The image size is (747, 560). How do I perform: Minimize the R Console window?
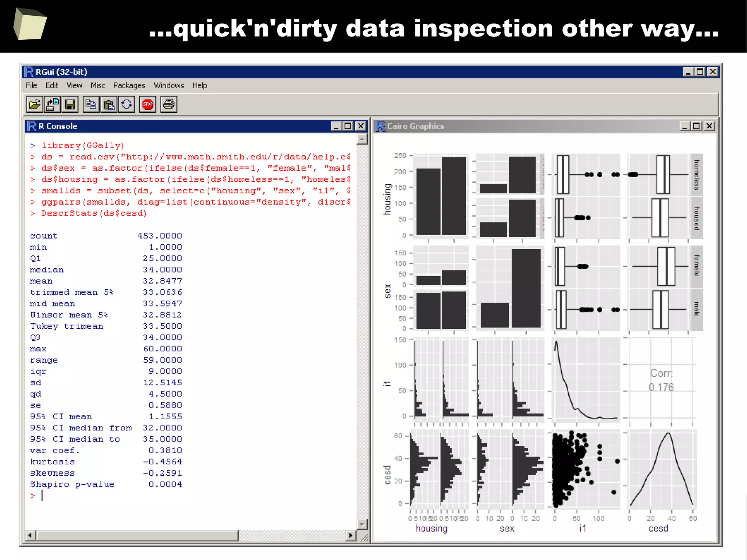click(336, 126)
